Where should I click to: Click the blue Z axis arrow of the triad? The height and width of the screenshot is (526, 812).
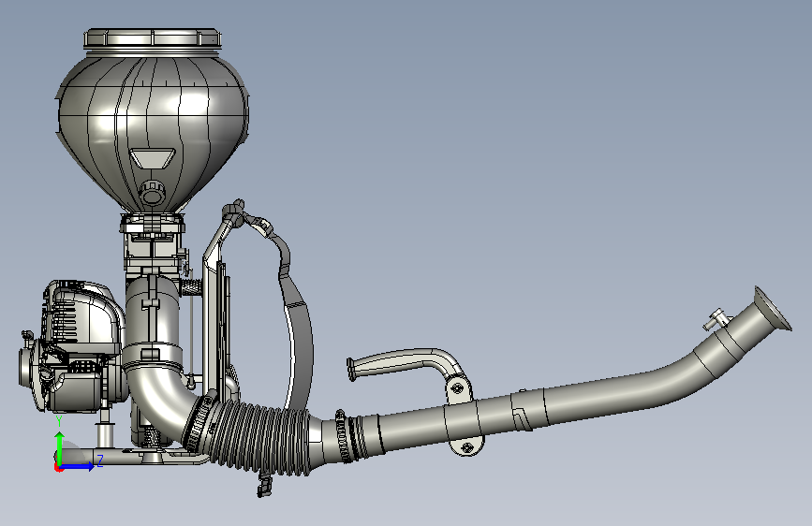click(78, 466)
